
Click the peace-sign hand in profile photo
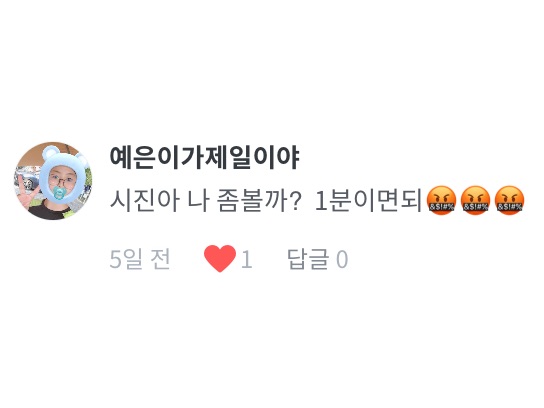coord(26,190)
